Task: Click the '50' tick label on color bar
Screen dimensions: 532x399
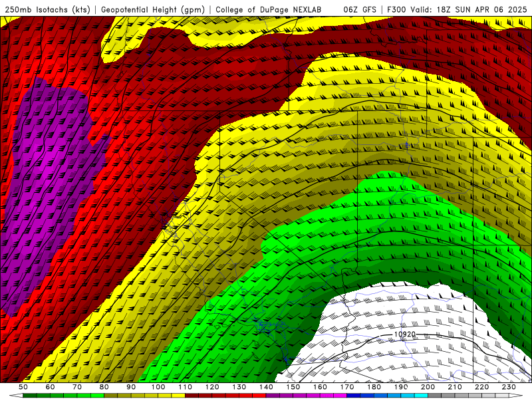Action: (23, 387)
